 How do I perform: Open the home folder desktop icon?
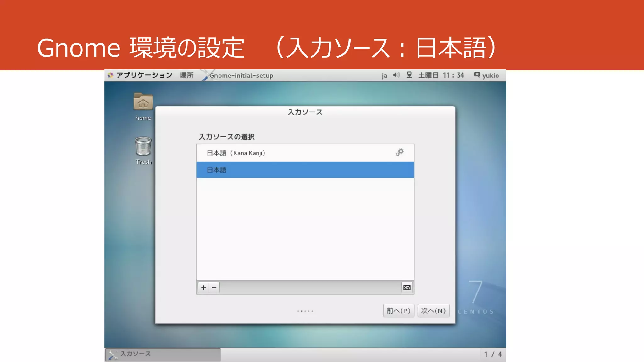pos(143,102)
